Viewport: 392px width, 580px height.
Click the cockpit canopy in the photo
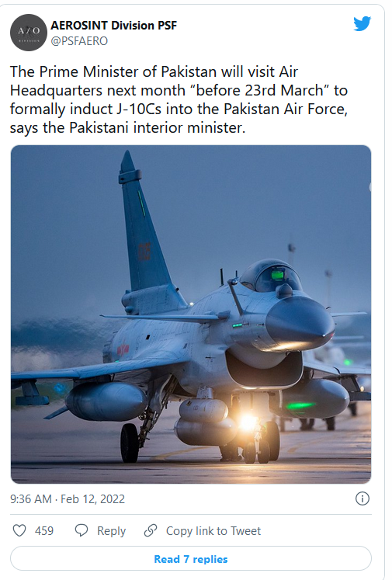click(271, 276)
